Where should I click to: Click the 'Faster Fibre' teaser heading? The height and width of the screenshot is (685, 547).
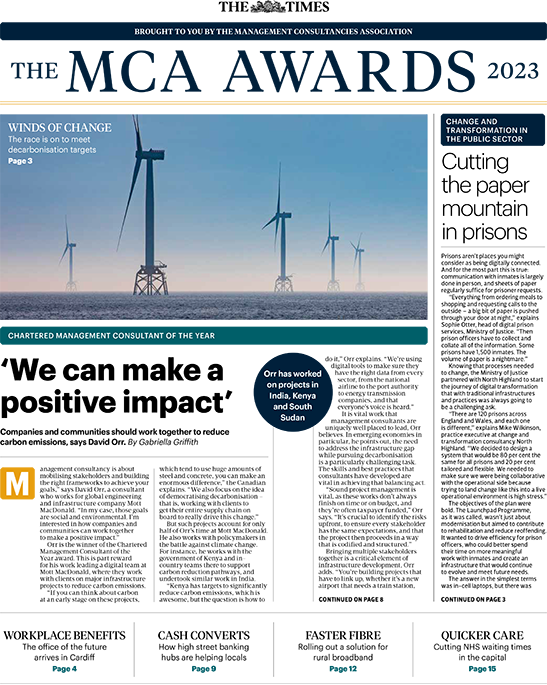(x=343, y=635)
